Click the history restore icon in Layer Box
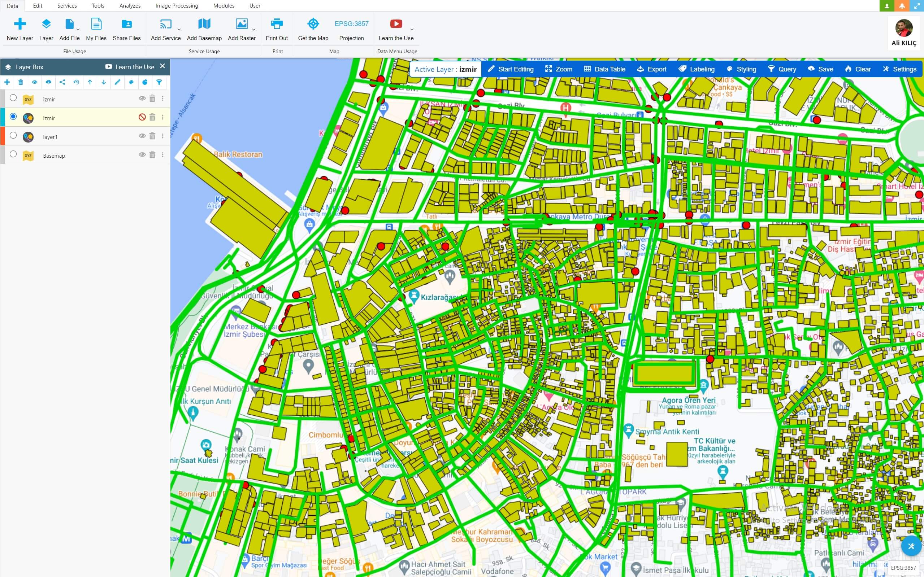This screenshot has height=577, width=924. pyautogui.click(x=76, y=82)
